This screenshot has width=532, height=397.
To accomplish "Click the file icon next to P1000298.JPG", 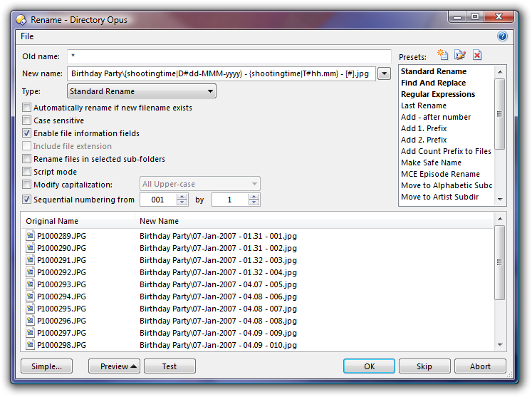I will 30,345.
